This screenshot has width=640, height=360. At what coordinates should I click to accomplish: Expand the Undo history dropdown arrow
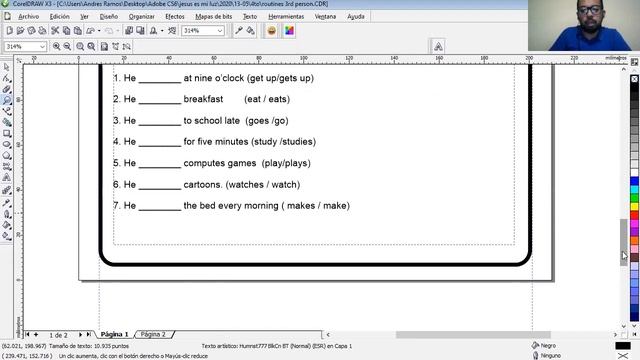(99, 31)
